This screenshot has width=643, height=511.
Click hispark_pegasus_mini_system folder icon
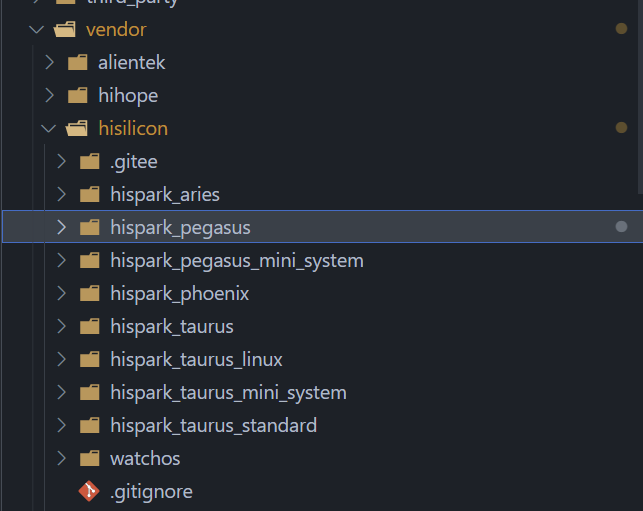[89, 260]
